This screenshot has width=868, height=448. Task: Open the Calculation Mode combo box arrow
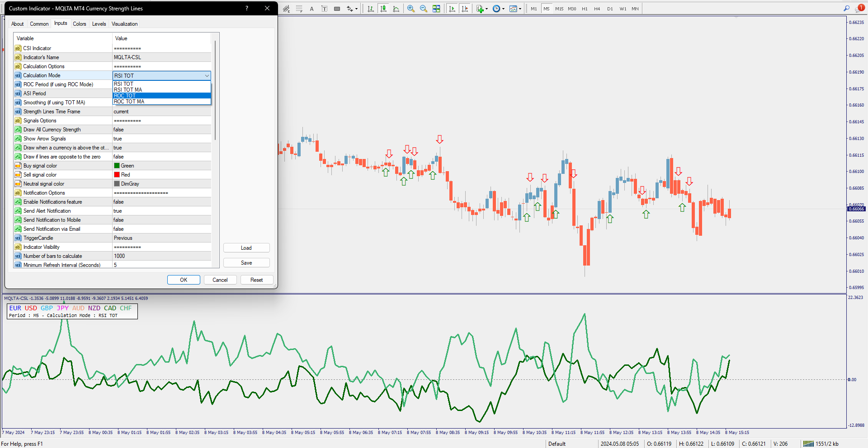[207, 76]
